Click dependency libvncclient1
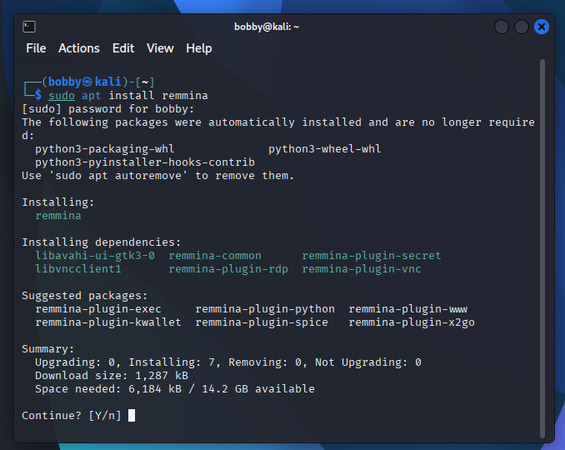Viewport: 565px width, 450px height. (78, 269)
